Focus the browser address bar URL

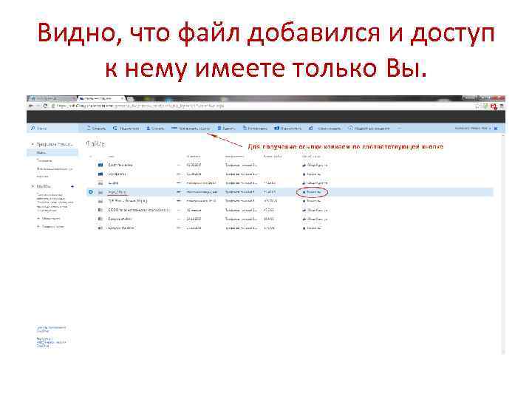[x=140, y=106]
